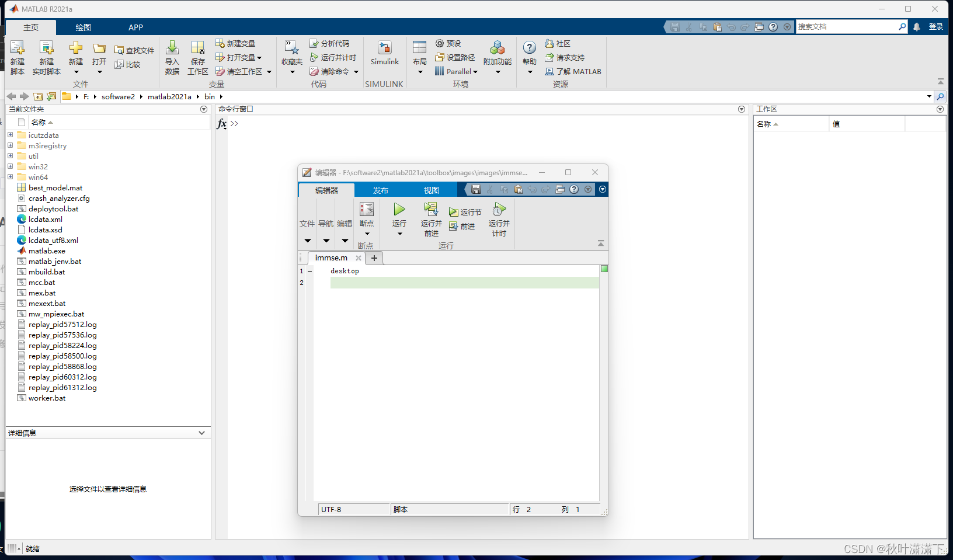Click the New Script (新建脚本) icon
953x560 pixels.
point(17,48)
